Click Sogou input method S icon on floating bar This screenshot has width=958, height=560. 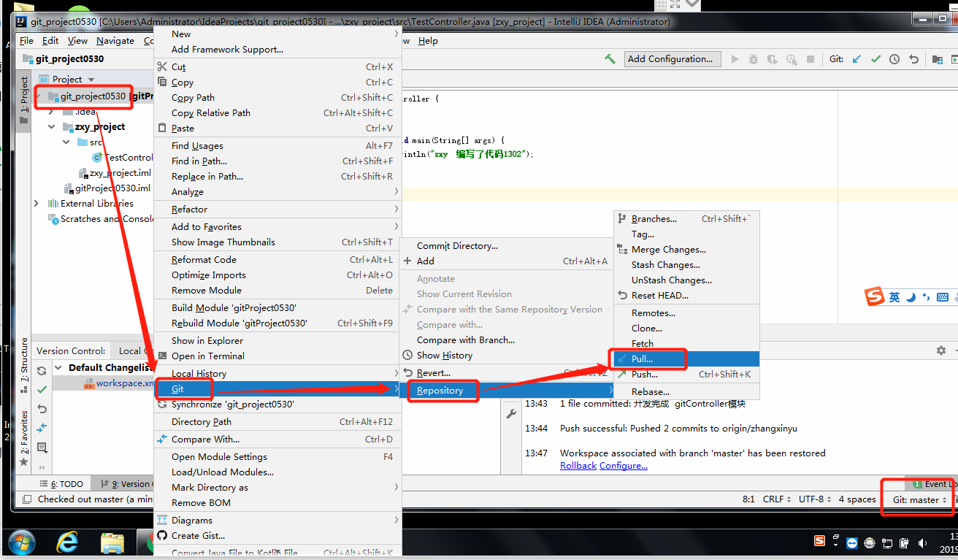pos(875,296)
